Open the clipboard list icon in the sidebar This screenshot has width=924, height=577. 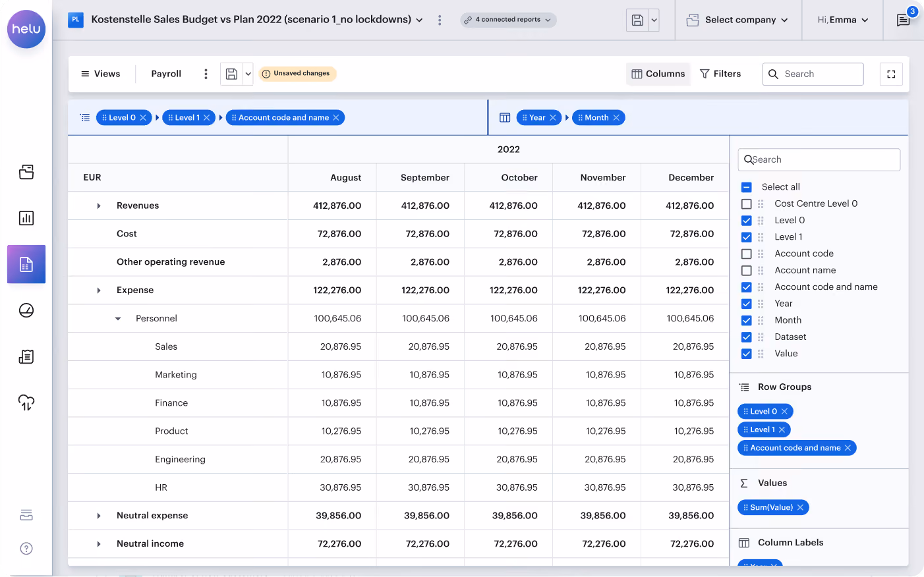point(26,356)
